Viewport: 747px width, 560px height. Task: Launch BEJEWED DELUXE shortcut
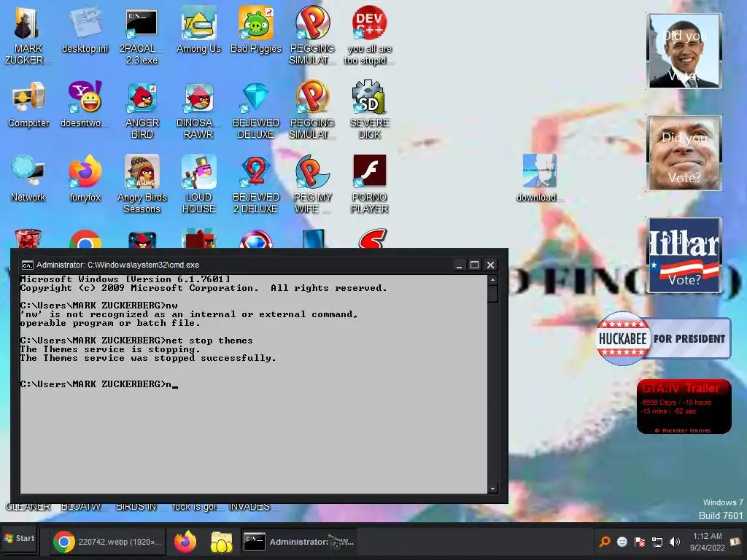coord(256,111)
